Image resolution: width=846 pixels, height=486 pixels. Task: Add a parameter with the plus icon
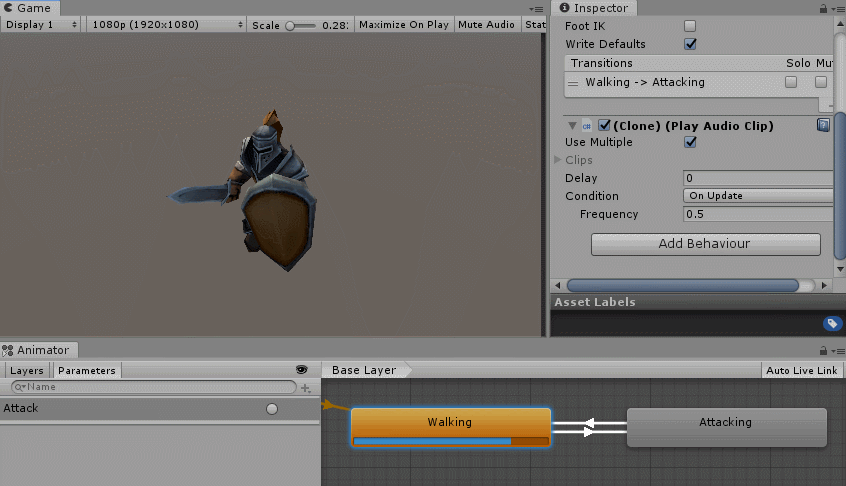[x=306, y=388]
